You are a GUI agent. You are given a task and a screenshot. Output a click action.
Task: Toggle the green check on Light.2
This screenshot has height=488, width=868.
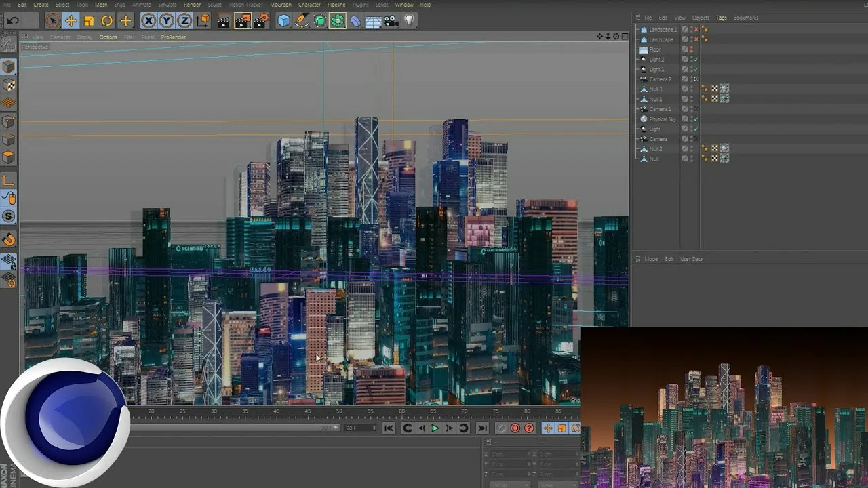(x=696, y=60)
